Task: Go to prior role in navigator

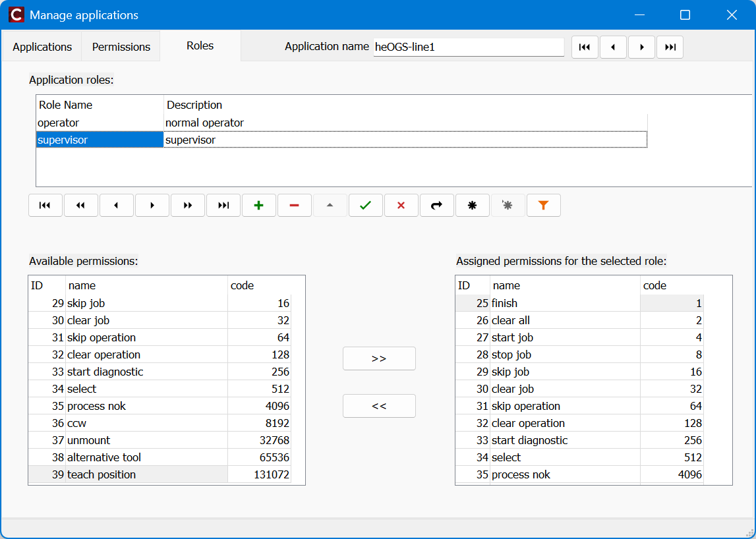Action: [x=116, y=206]
